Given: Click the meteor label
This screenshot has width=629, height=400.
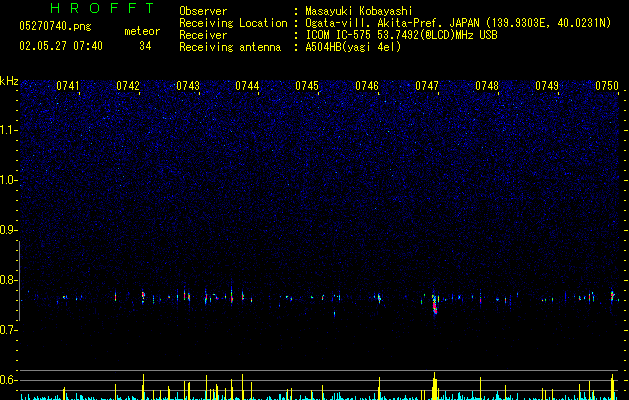Looking at the screenshot, I should (x=142, y=31).
